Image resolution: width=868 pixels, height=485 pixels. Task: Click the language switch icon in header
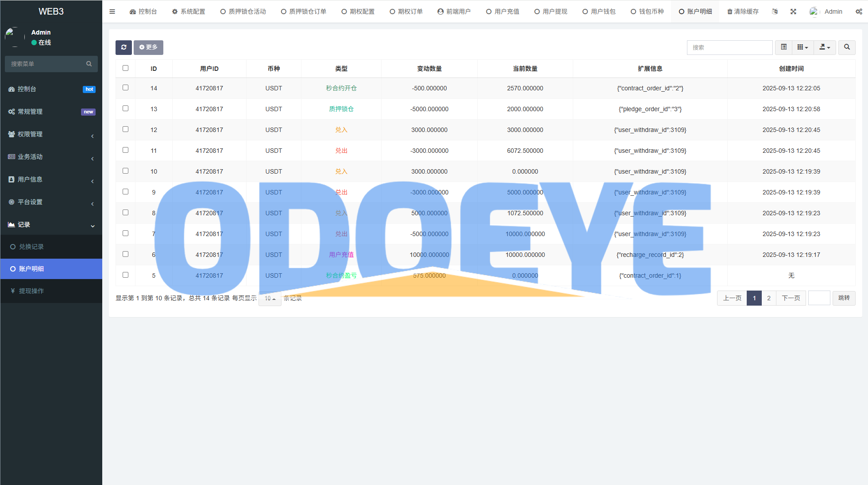pyautogui.click(x=775, y=12)
